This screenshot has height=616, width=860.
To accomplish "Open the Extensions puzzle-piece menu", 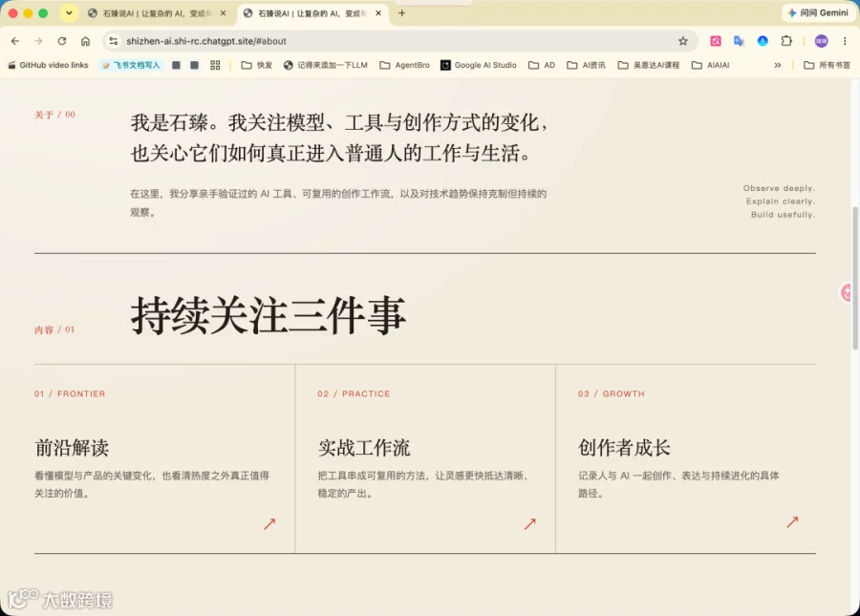I will pyautogui.click(x=786, y=41).
